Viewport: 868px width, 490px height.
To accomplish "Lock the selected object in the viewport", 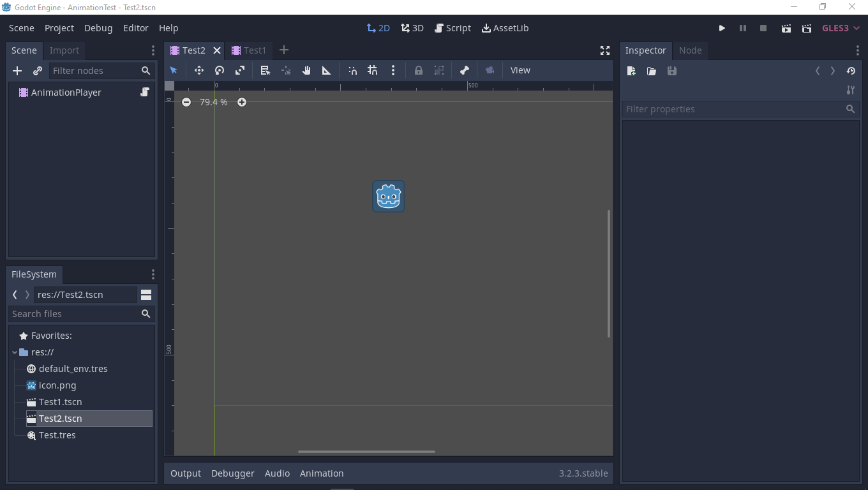I will [419, 70].
